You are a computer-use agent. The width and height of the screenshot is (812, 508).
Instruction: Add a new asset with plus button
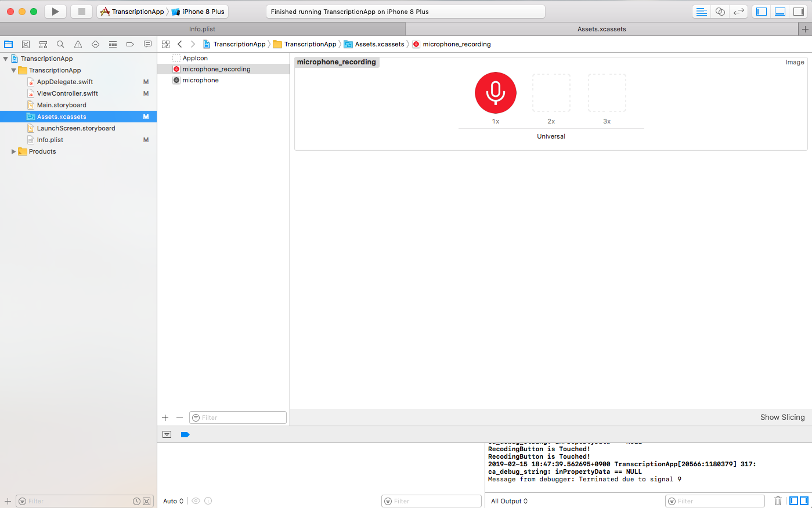point(165,418)
